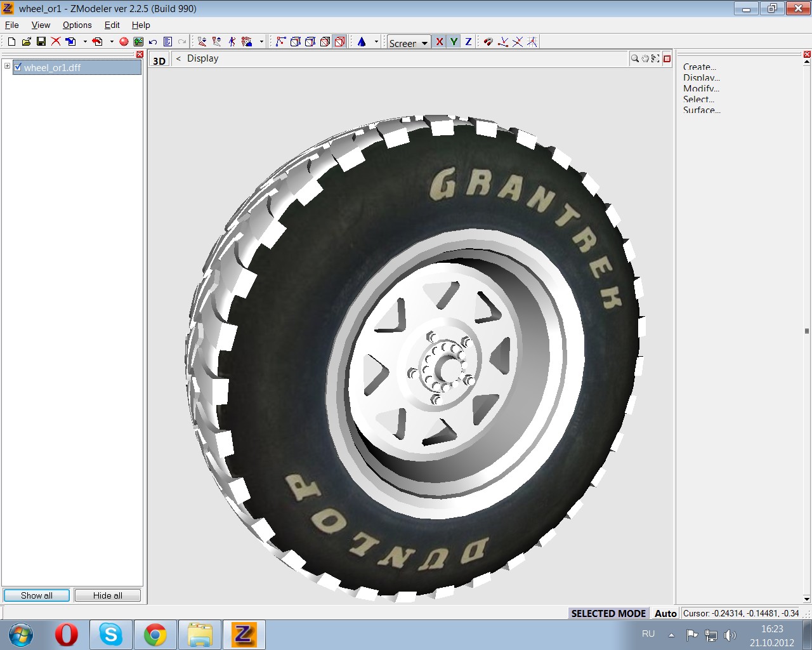Open the history list document icon
The width and height of the screenshot is (812, 650).
167,42
